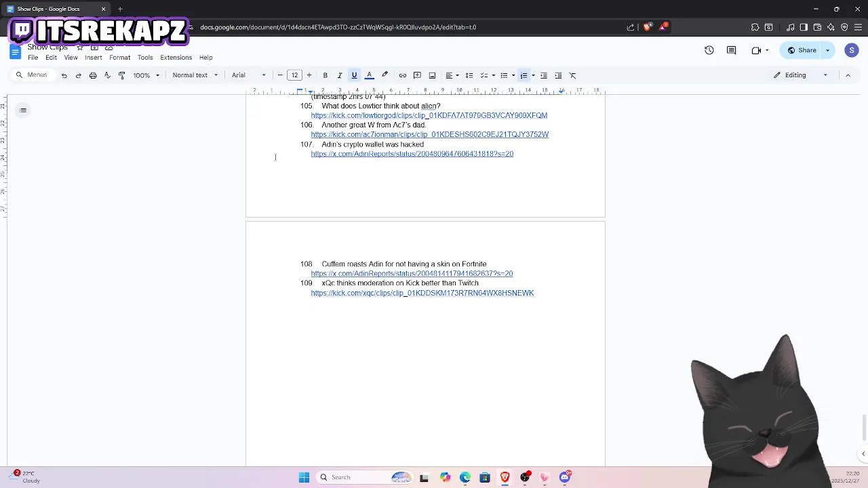Open Windows Start menu
The width and height of the screenshot is (868, 488).
[x=304, y=477]
